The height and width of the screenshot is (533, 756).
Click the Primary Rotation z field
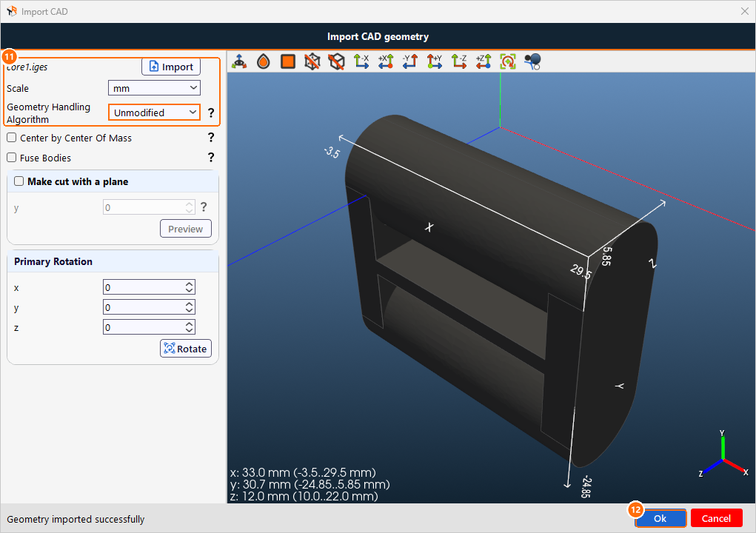(149, 327)
